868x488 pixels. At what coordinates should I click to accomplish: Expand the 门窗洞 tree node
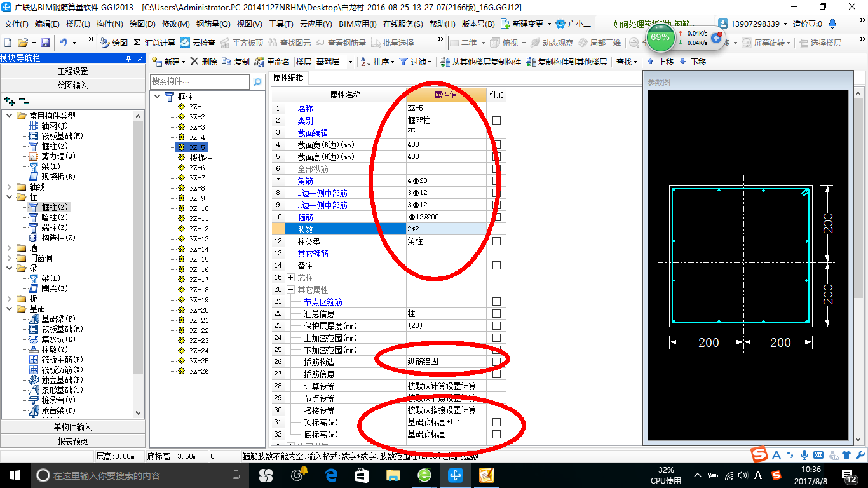coord(9,258)
